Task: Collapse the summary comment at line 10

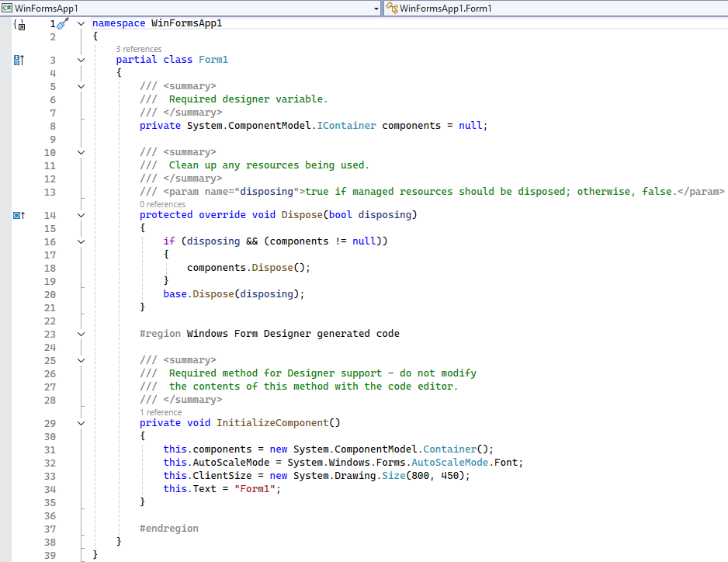Action: (81, 152)
